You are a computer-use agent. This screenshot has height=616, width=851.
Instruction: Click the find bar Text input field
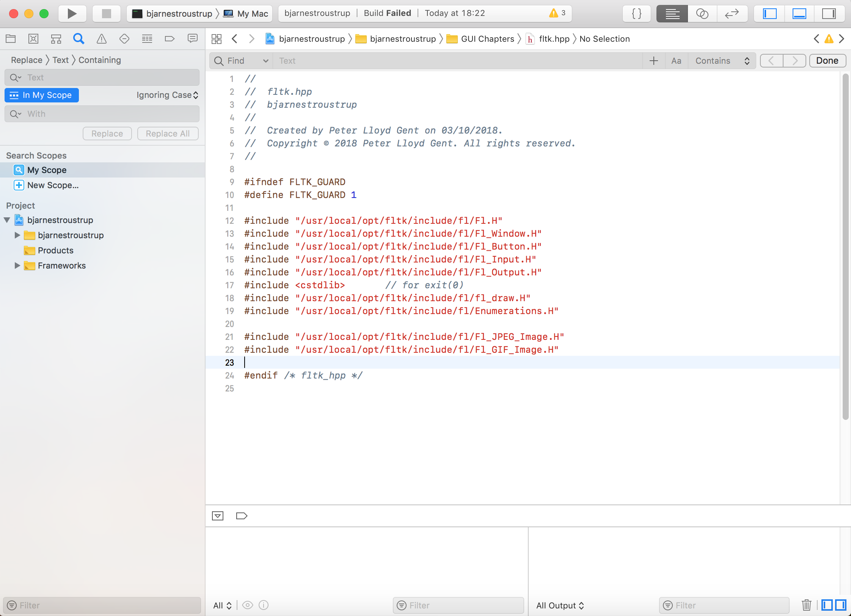[x=457, y=61]
